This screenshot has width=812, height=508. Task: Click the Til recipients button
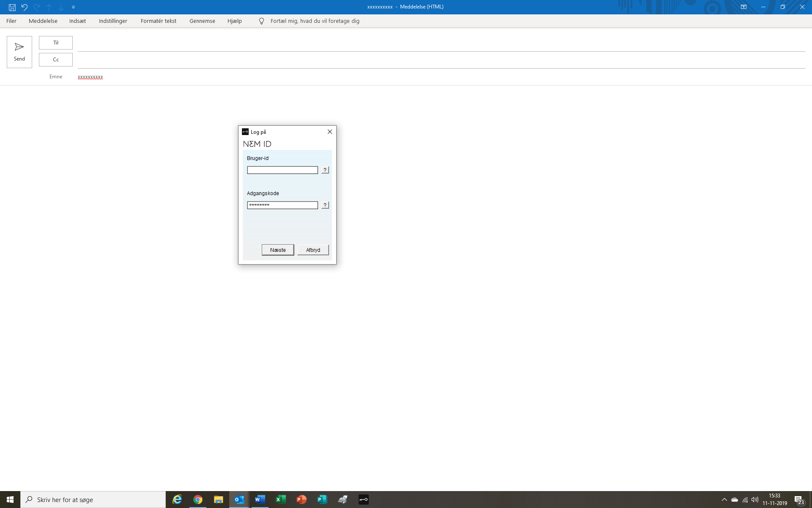pyautogui.click(x=56, y=43)
